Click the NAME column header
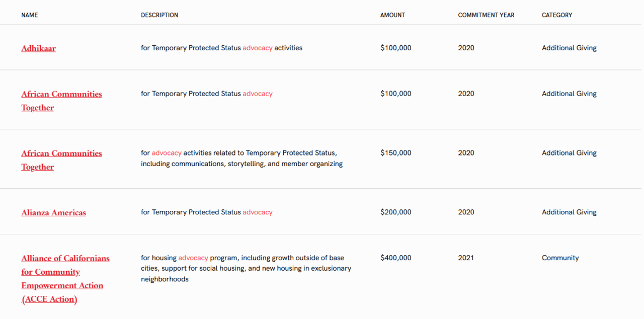This screenshot has height=319, width=644. (29, 15)
